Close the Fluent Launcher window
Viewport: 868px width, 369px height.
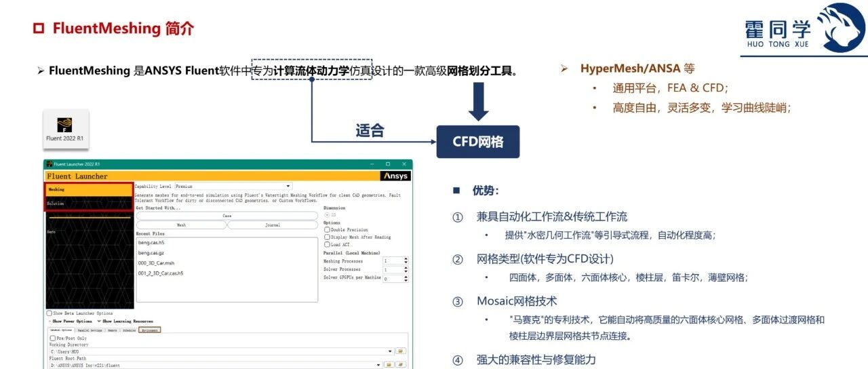pyautogui.click(x=403, y=164)
